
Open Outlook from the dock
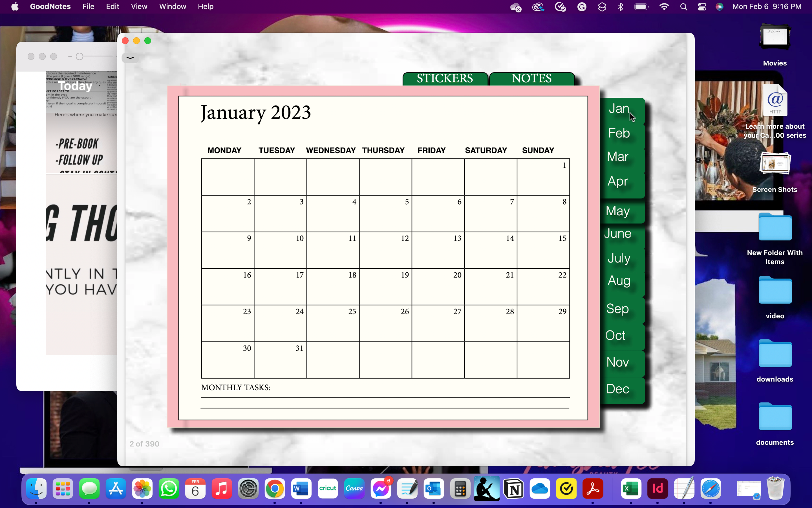[x=434, y=489]
